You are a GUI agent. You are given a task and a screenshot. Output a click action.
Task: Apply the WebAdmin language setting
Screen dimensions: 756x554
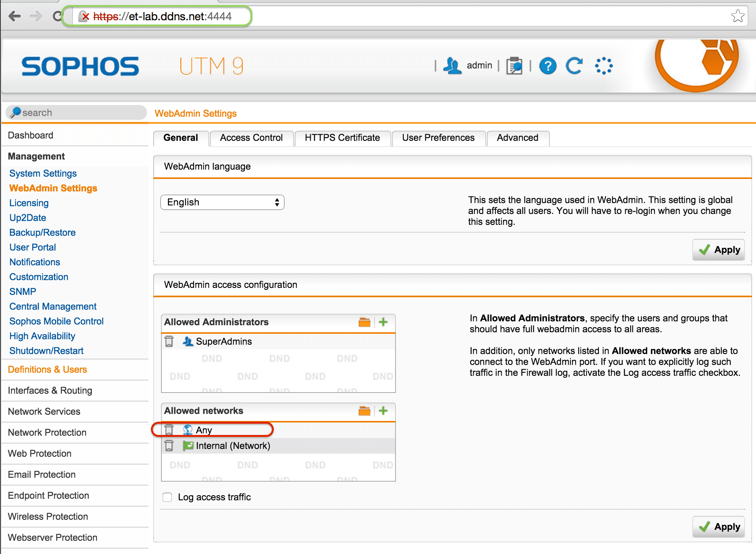719,250
